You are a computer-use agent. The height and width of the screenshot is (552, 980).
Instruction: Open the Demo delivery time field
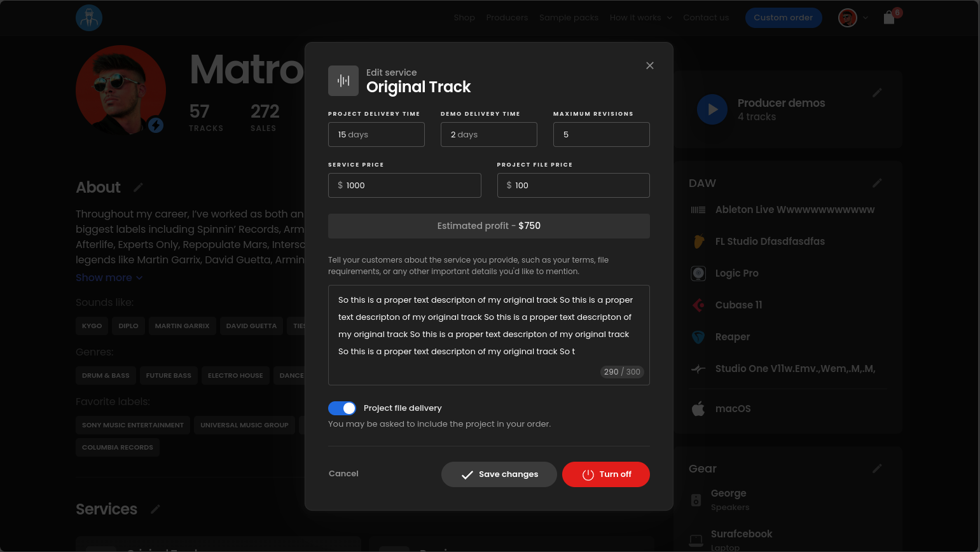(488, 135)
